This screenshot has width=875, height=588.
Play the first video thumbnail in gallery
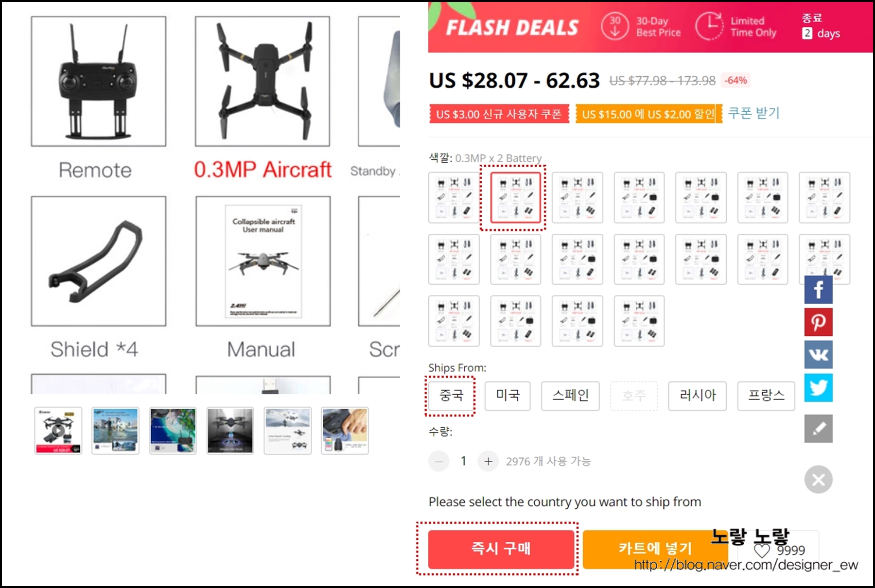click(58, 431)
